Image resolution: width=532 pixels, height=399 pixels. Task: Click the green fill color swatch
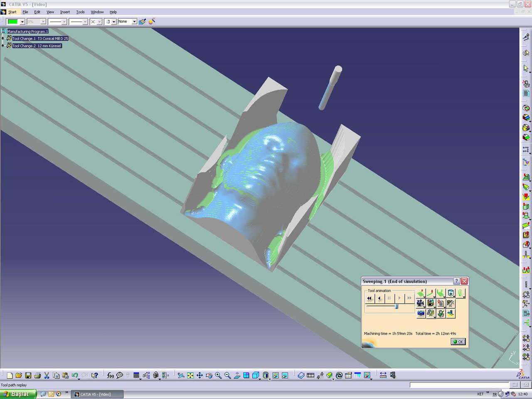click(x=13, y=22)
